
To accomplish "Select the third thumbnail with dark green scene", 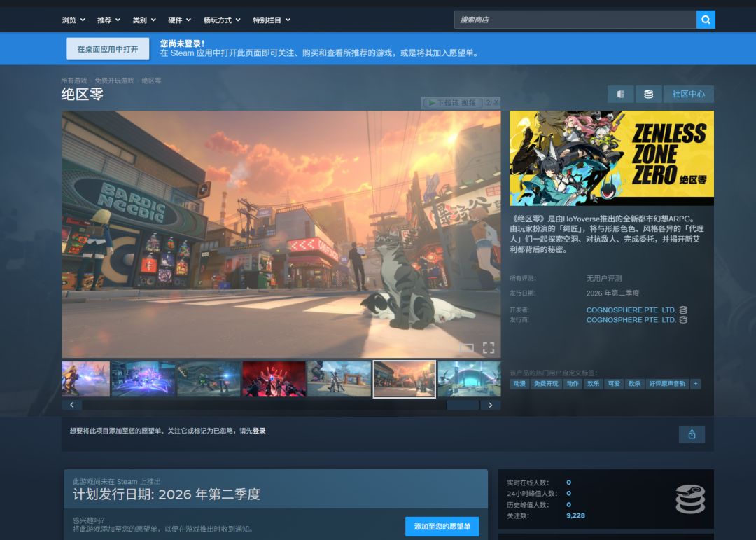I will click(209, 379).
